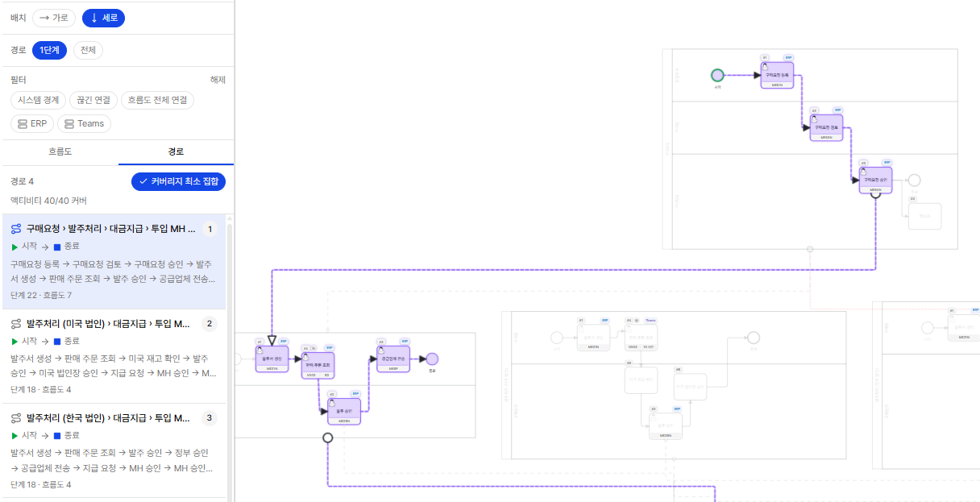Screen dimensions: 980x502
Task: Click the link circle below 발주 승인 lane
Action: [x=327, y=438]
